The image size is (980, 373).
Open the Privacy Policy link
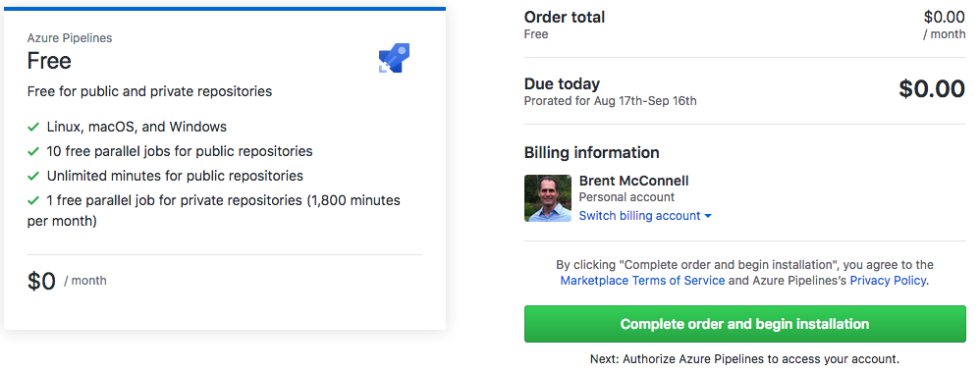[x=888, y=281]
